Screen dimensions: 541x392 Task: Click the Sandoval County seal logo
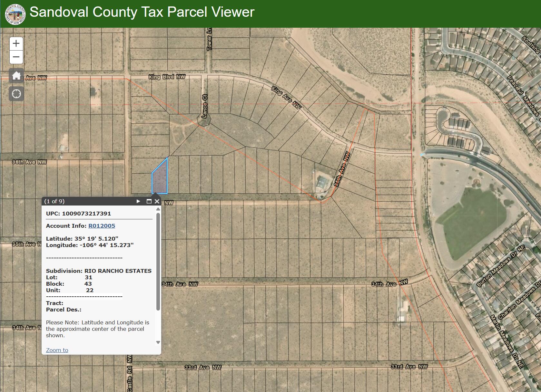click(x=15, y=14)
